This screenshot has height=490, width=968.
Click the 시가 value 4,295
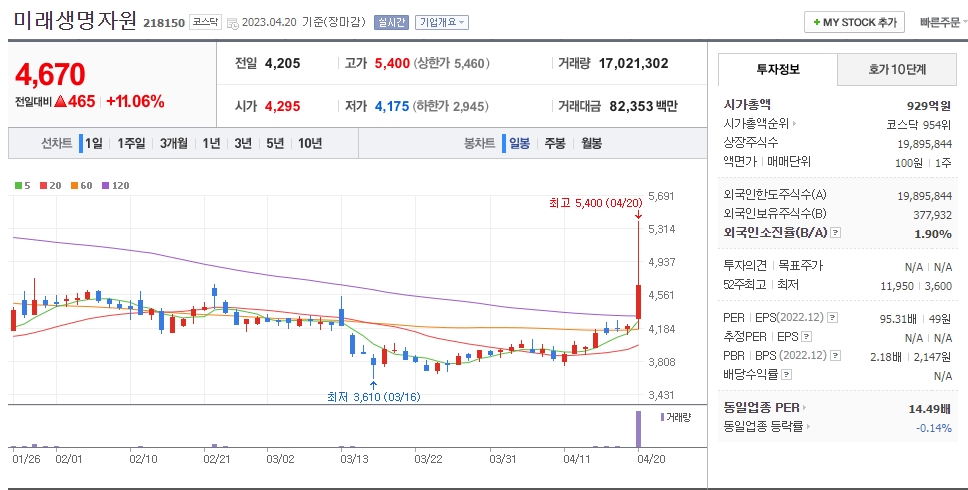pyautogui.click(x=283, y=106)
